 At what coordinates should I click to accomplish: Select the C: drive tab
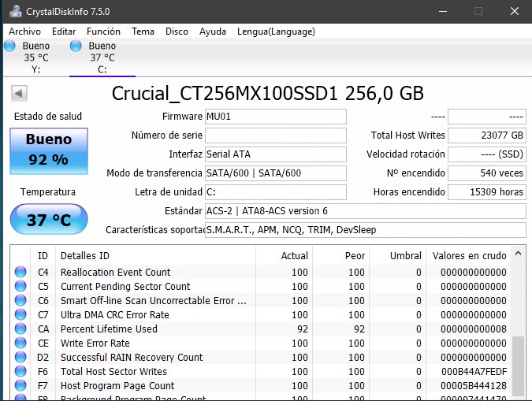tap(102, 58)
